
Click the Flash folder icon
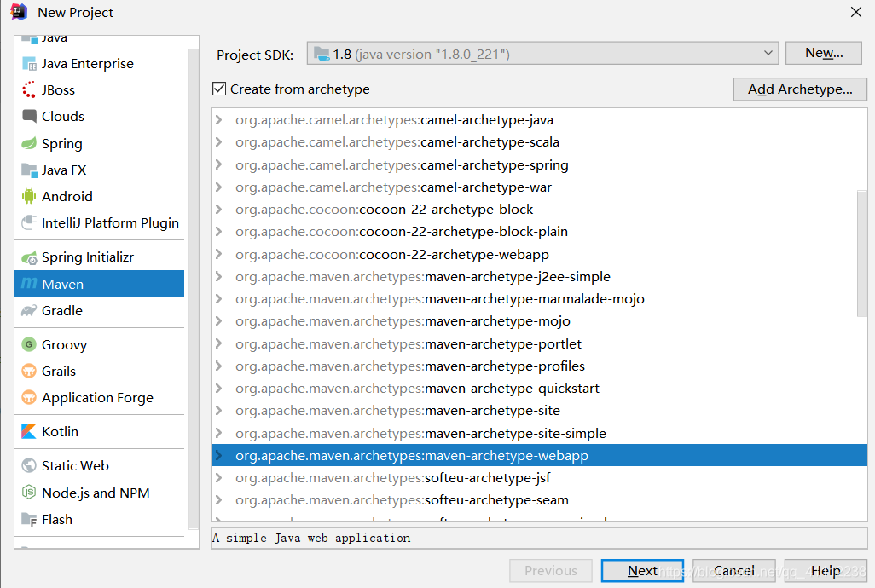point(29,520)
